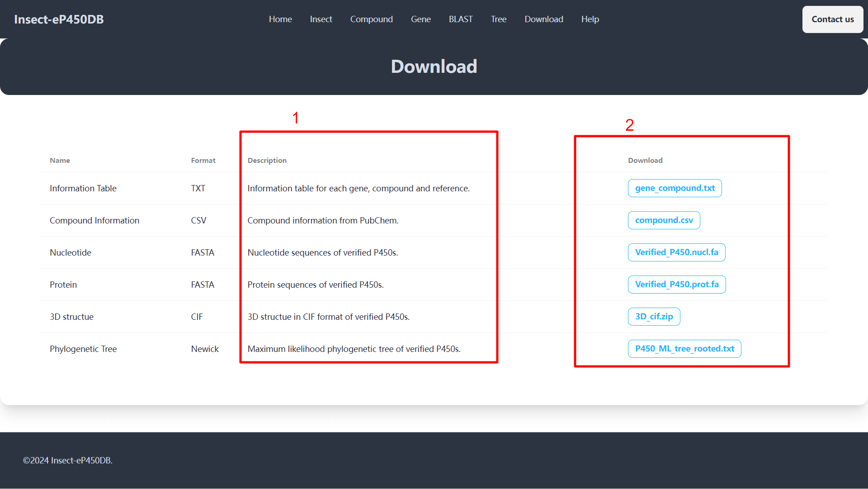
Task: Go to the Compound page
Action: [x=371, y=19]
